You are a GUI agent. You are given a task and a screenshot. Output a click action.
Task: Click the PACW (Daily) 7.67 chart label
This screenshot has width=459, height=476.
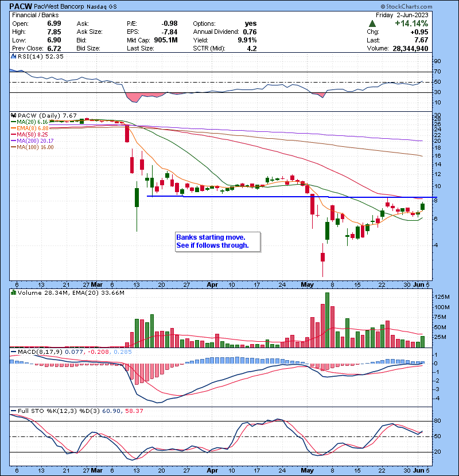coord(47,116)
